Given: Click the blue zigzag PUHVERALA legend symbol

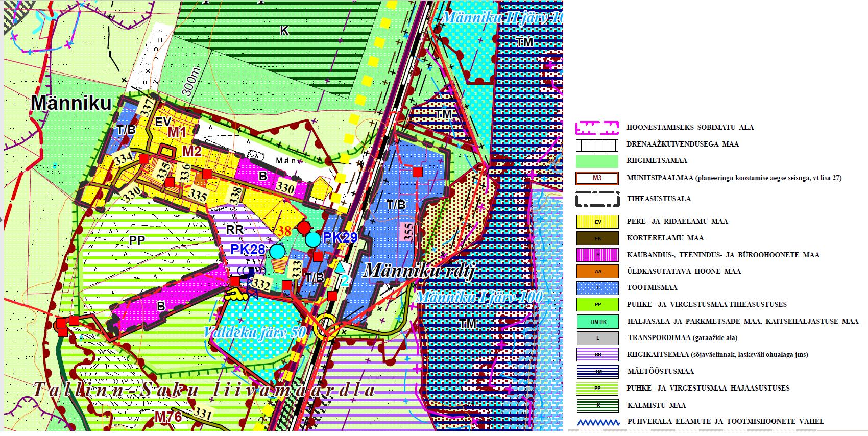Looking at the screenshot, I should tap(598, 422).
